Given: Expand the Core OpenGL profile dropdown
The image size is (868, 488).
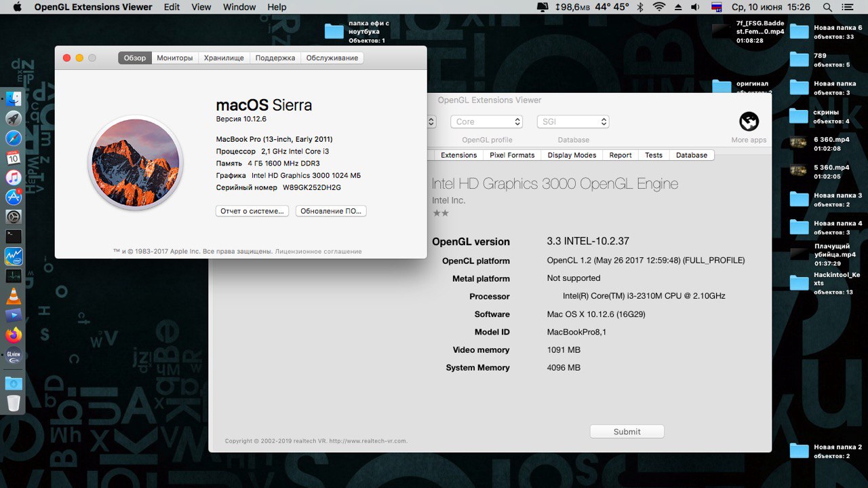Looking at the screenshot, I should tap(487, 121).
